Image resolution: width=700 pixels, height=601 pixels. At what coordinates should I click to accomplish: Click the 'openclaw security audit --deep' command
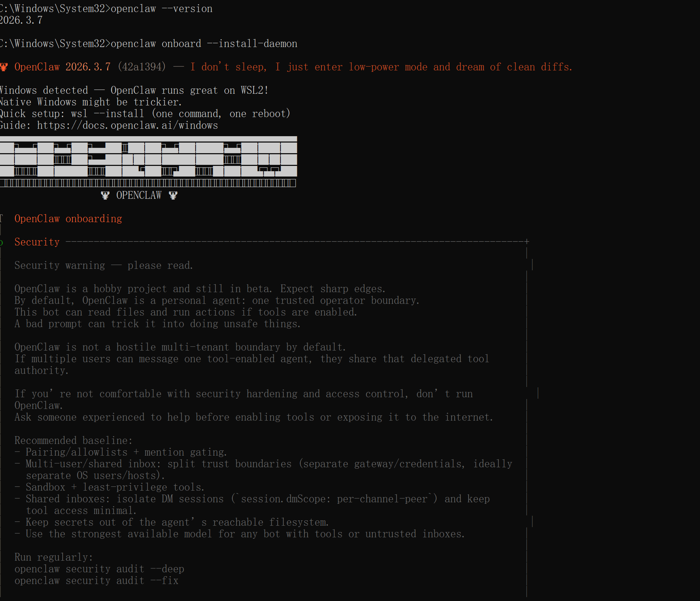point(99,569)
